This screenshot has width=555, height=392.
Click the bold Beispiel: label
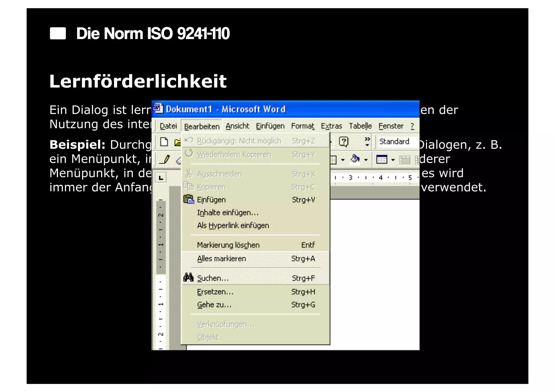pyautogui.click(x=78, y=145)
